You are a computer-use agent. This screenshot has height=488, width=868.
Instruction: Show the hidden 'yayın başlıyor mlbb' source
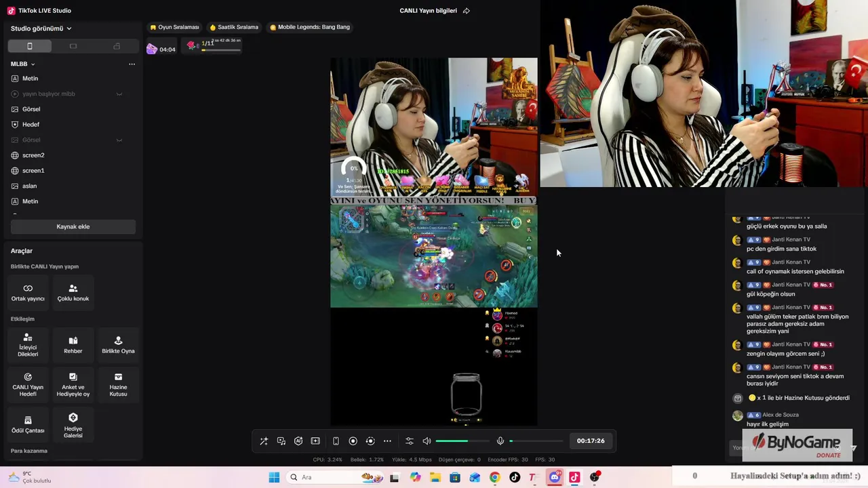119,94
